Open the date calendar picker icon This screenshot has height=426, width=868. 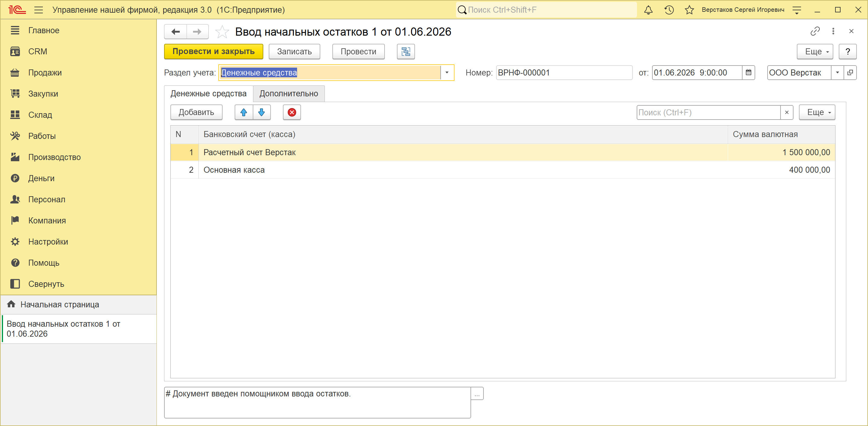(x=748, y=72)
